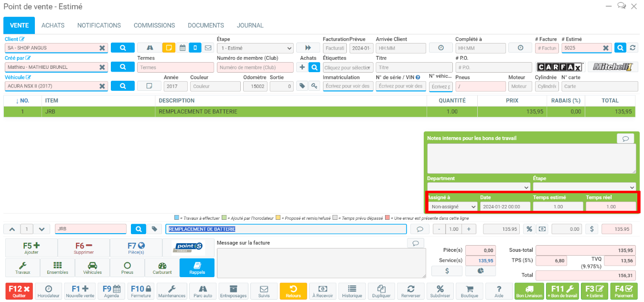The image size is (644, 302).
Task: Click the Bon Livraison truck button
Action: [529, 291]
